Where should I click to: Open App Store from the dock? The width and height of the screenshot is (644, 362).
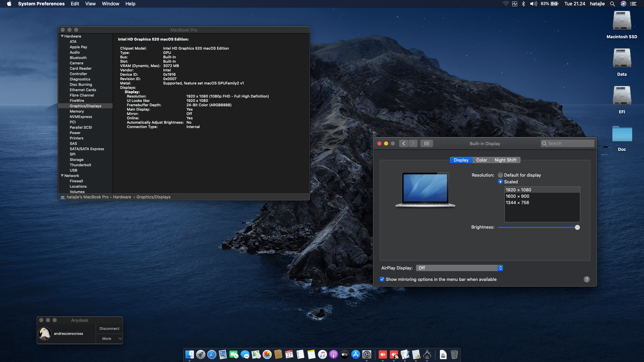click(356, 354)
